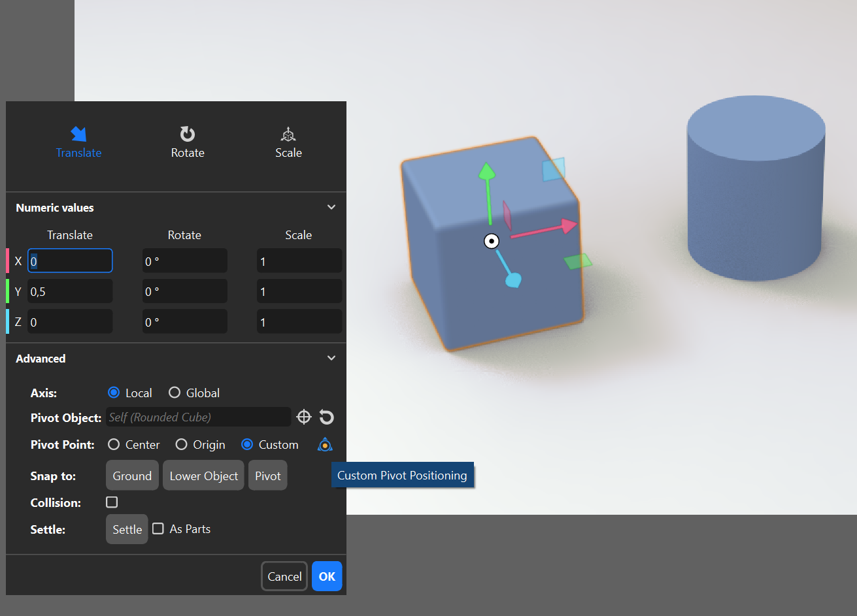857x616 pixels.
Task: Collapse the Numeric values section
Action: [x=331, y=207]
